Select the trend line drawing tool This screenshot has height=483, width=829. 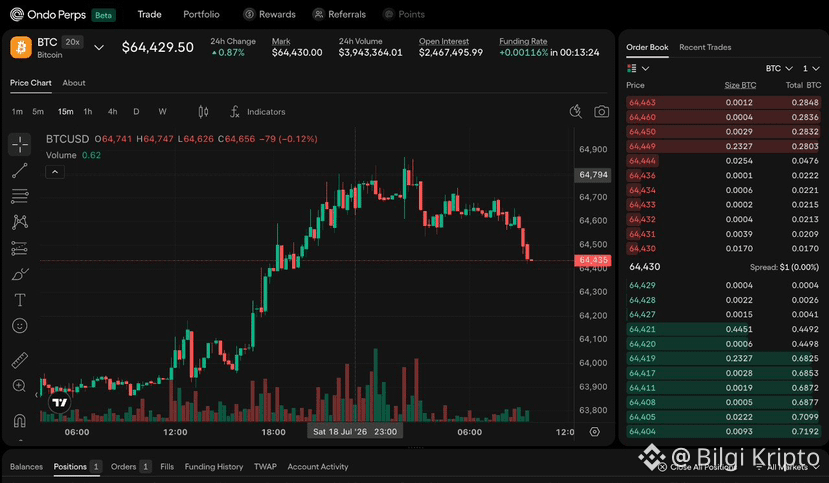[x=20, y=170]
